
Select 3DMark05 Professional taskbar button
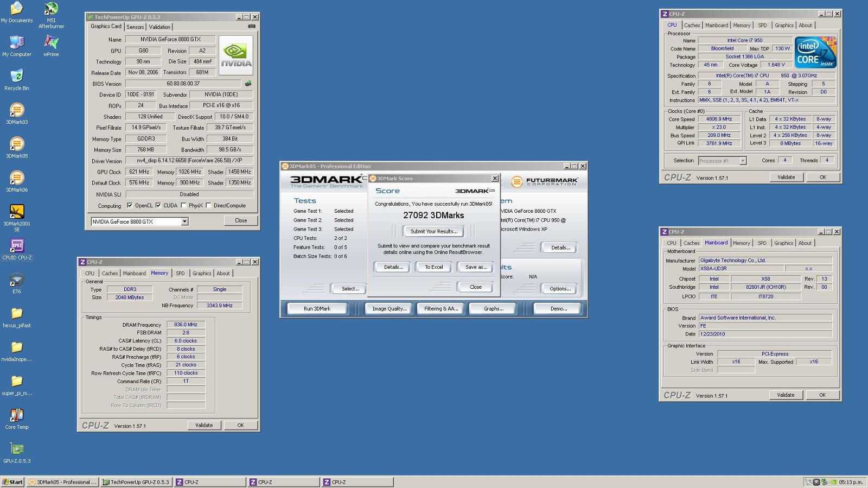tap(63, 482)
